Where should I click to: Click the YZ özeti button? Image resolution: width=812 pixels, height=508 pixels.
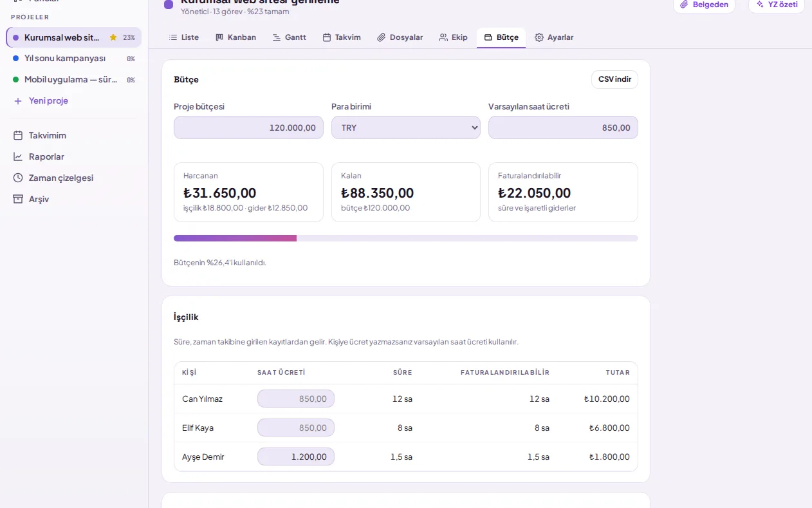[777, 5]
